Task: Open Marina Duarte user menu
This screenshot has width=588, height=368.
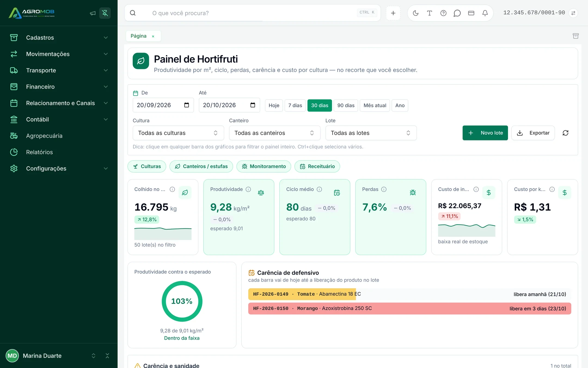Action: pyautogui.click(x=51, y=356)
